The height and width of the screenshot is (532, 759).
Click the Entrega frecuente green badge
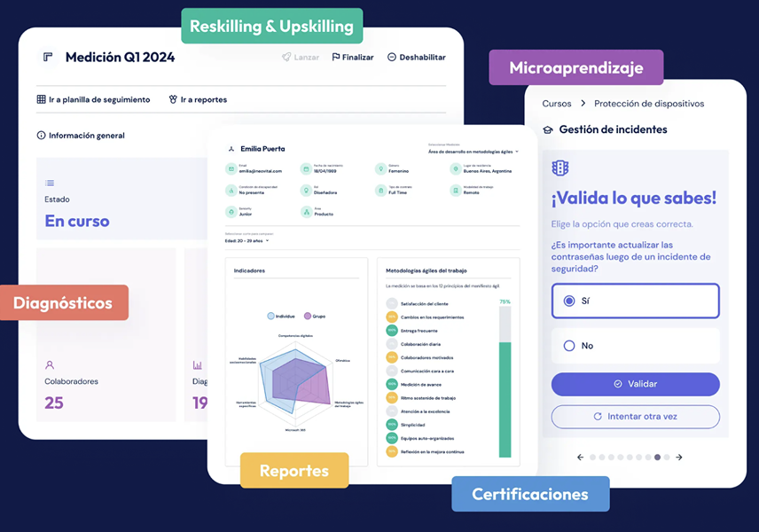tap(392, 331)
